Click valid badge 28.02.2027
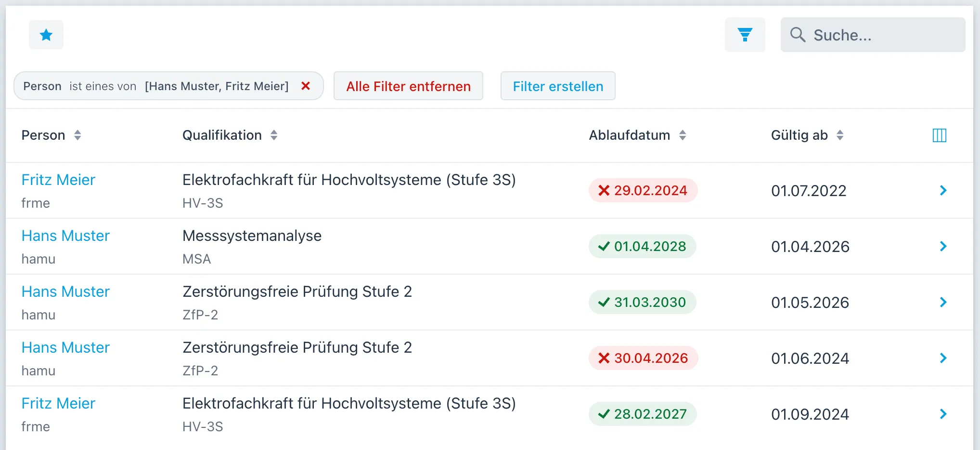The width and height of the screenshot is (980, 450). tap(643, 414)
